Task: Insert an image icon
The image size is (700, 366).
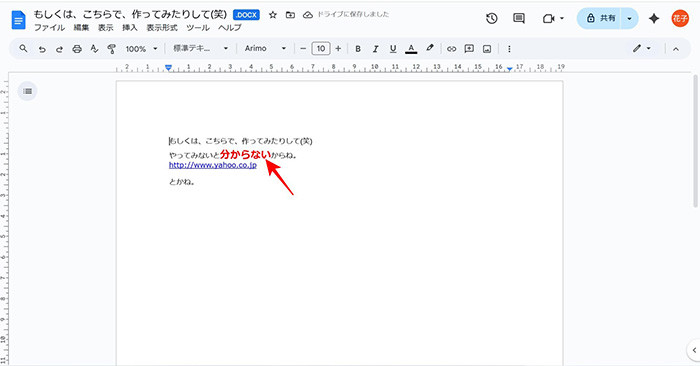Action: [x=487, y=49]
